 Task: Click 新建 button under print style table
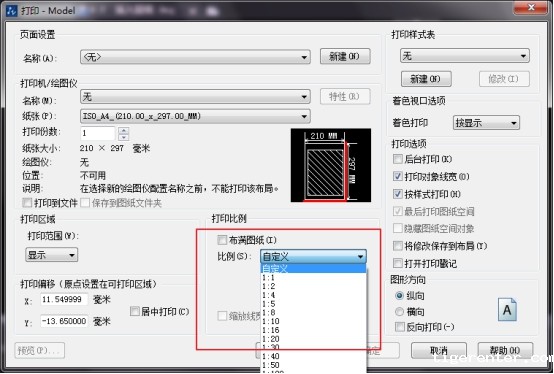(x=426, y=79)
